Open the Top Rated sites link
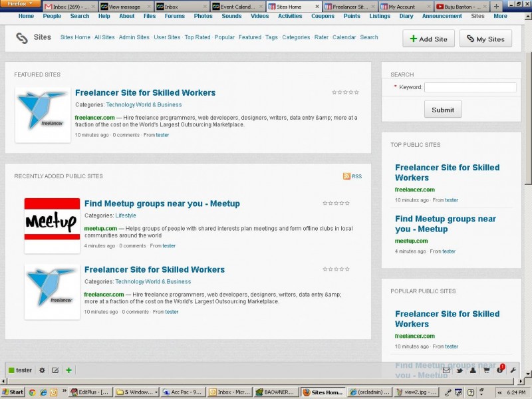 pos(198,37)
